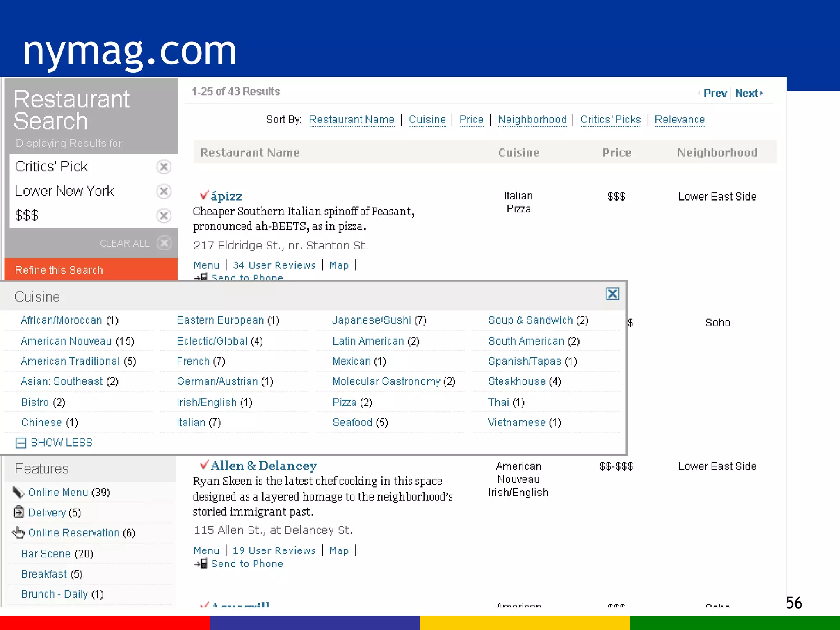Remove the $$$ price filter
840x630 pixels.
(164, 216)
